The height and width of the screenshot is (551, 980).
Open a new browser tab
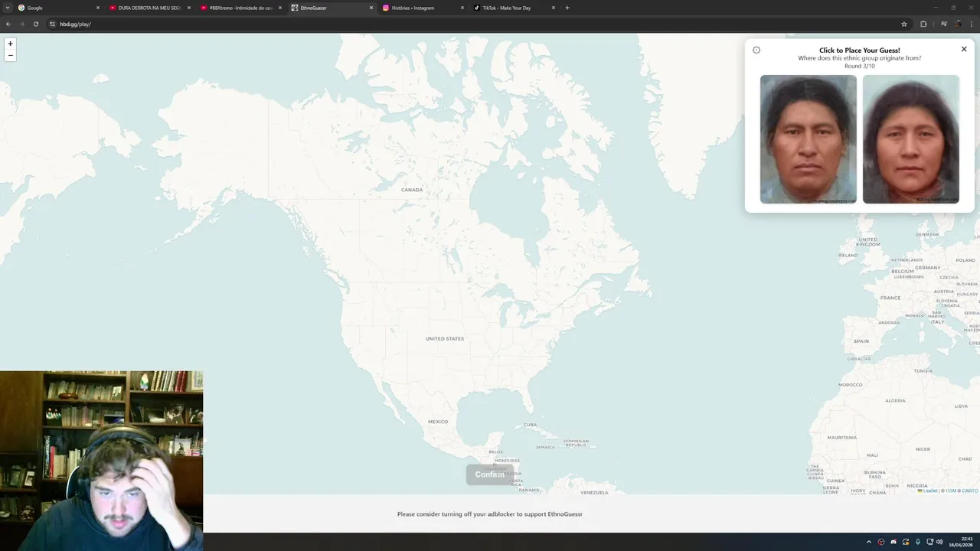(567, 8)
